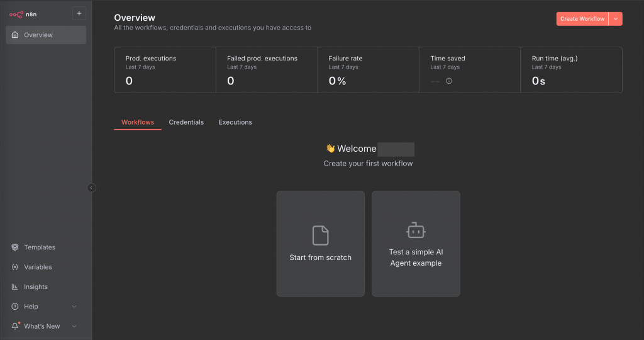The height and width of the screenshot is (340, 644).
Task: Click the Overview home icon
Action: [x=15, y=35]
